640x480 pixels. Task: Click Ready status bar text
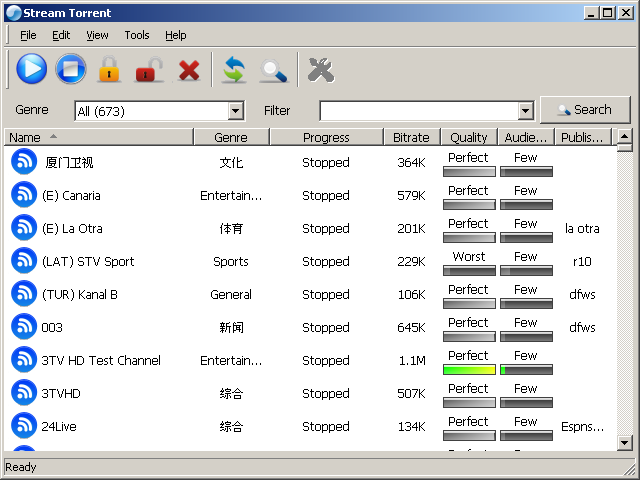pyautogui.click(x=20, y=467)
